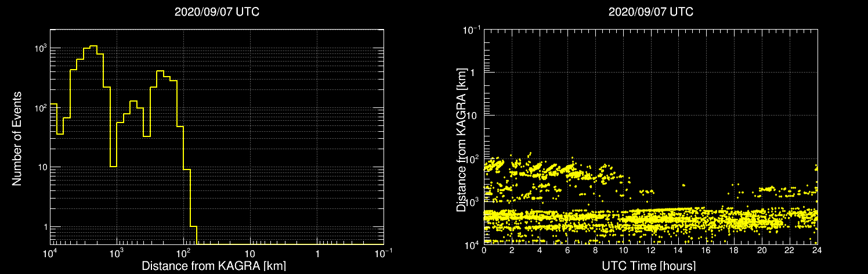The image size is (868, 274).
Task: Click the "2" hour tick on the UTC axis
Action: 512,251
